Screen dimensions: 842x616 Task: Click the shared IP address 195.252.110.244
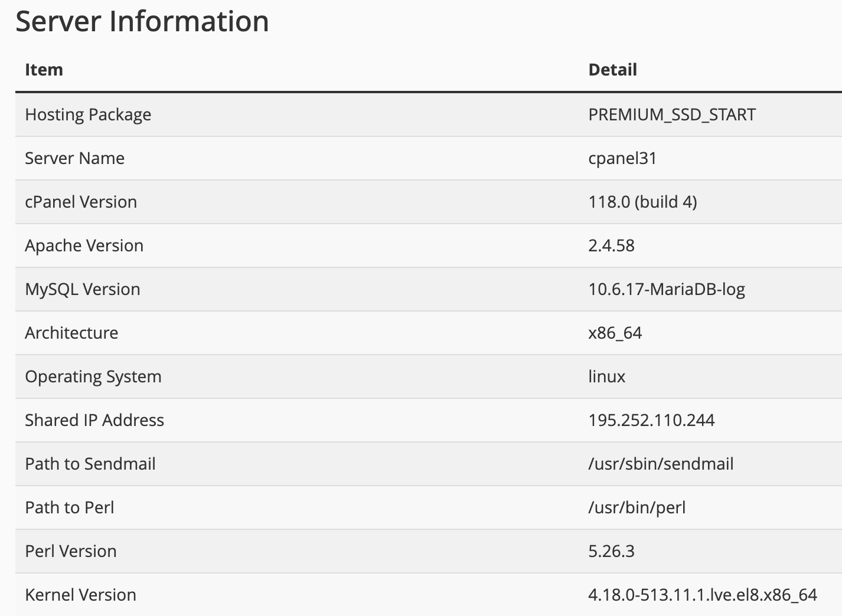651,420
